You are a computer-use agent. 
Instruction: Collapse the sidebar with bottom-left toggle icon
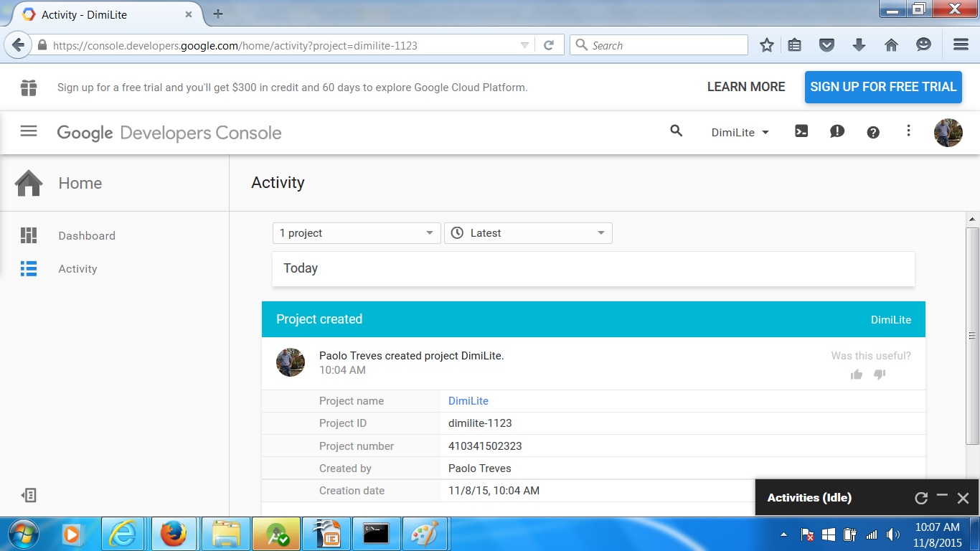click(x=29, y=495)
